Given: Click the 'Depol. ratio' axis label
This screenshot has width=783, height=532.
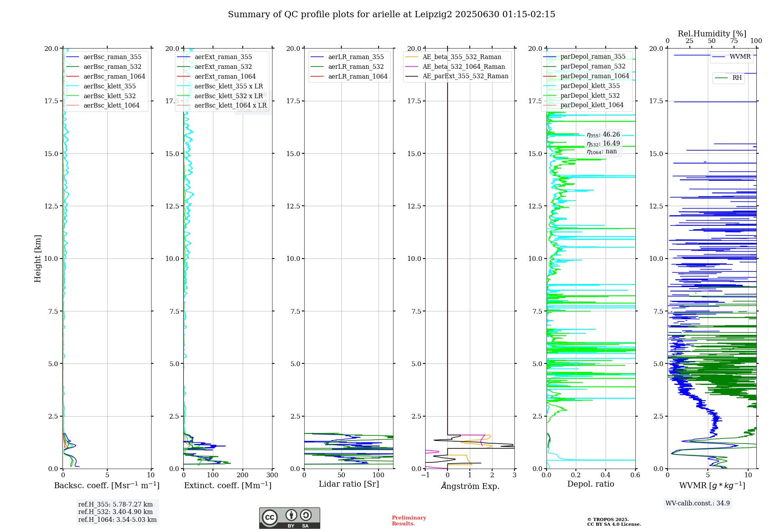Looking at the screenshot, I should click(x=591, y=484).
